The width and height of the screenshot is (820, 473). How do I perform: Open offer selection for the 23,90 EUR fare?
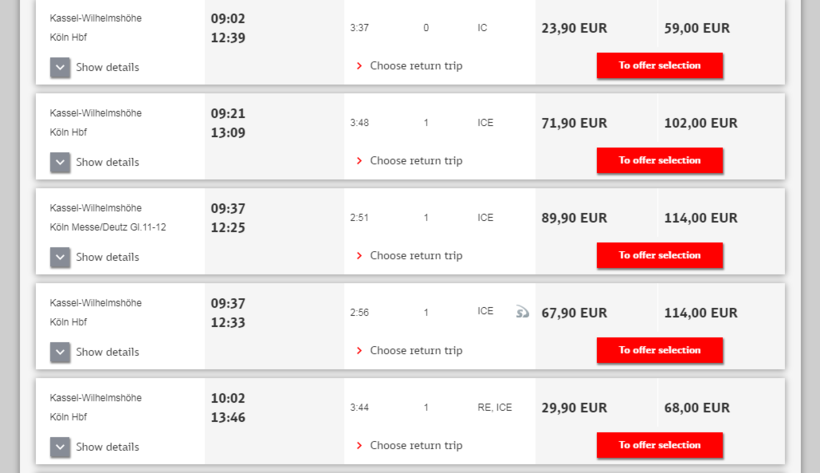click(659, 65)
